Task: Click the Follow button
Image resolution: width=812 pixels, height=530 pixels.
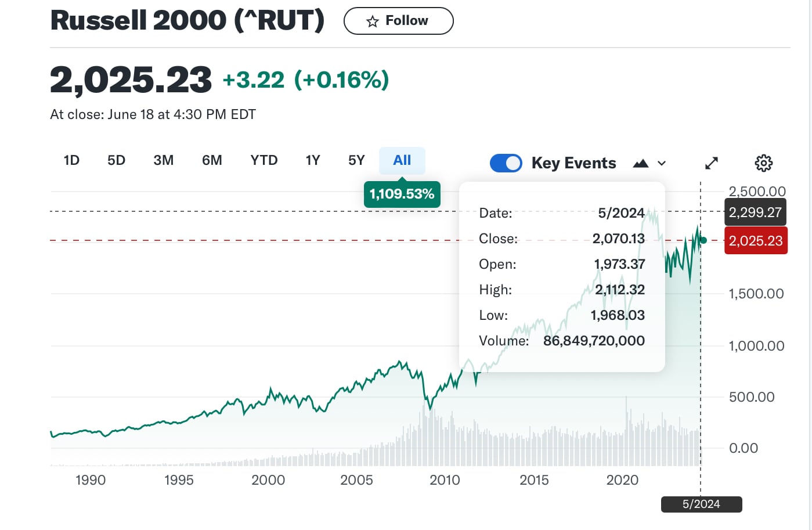Action: [x=399, y=20]
